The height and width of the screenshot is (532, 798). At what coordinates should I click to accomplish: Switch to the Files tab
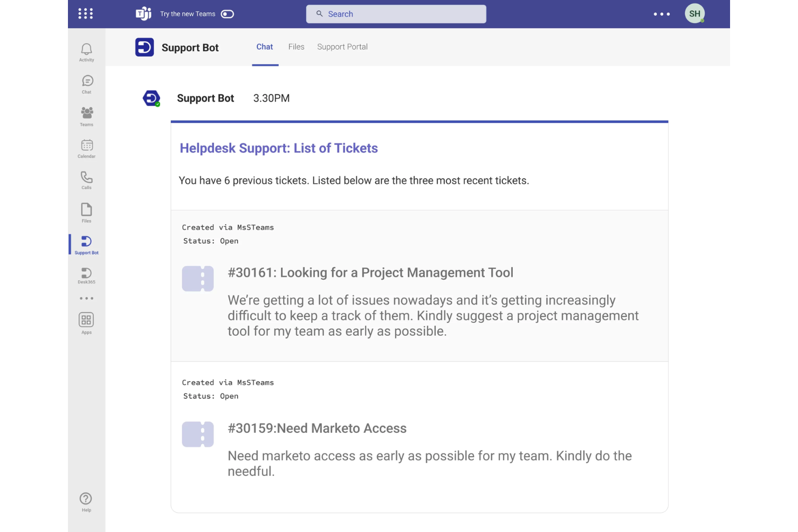[x=296, y=47]
